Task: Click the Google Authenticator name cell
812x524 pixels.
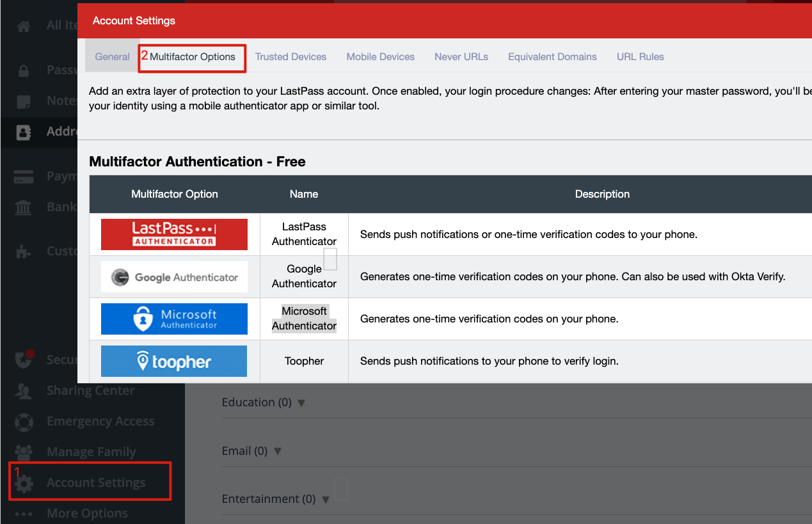Action: pos(304,276)
